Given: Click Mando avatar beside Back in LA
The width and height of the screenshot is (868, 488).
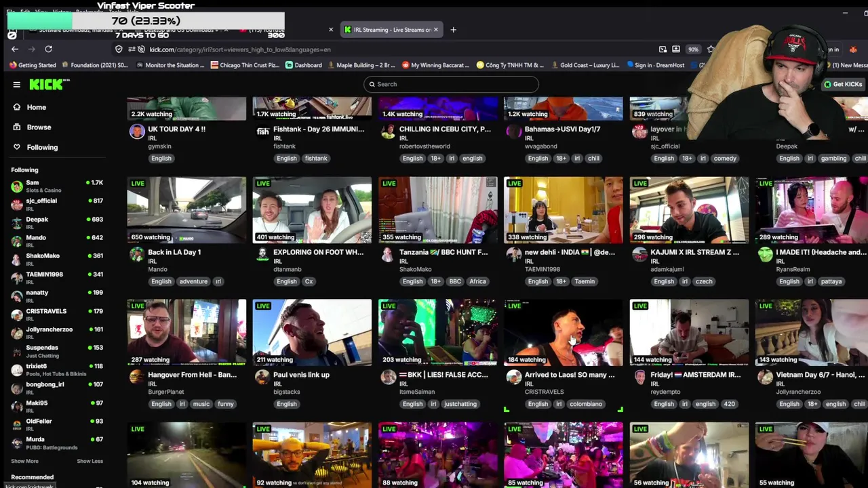Looking at the screenshot, I should pos(137,254).
